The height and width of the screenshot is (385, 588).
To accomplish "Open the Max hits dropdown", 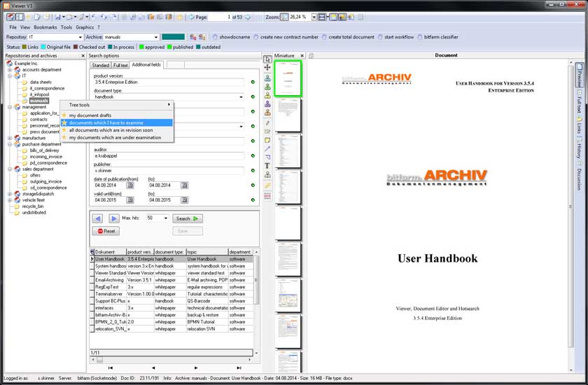I will [166, 218].
